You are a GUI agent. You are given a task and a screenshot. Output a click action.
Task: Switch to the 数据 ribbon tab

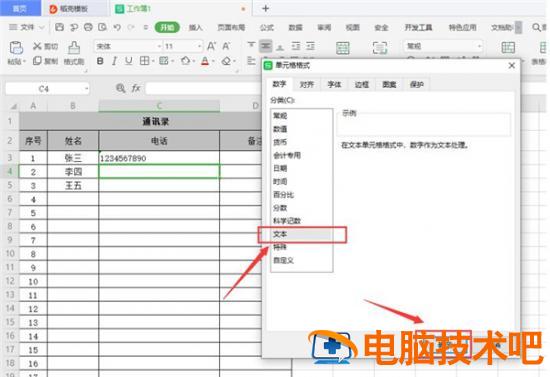[295, 27]
